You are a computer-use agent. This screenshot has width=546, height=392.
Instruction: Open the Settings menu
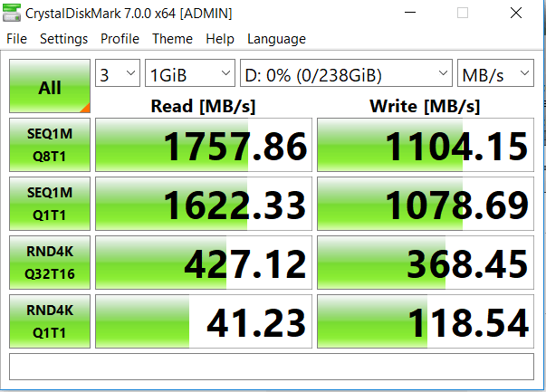(x=63, y=39)
